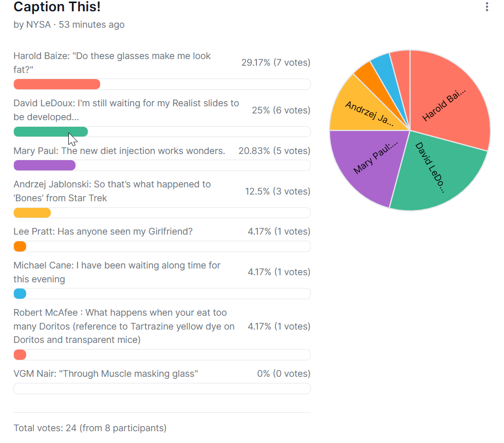Click the Lee Pratt Girlfriend caption text
Viewport: 504px width, 443px height.
103,232
